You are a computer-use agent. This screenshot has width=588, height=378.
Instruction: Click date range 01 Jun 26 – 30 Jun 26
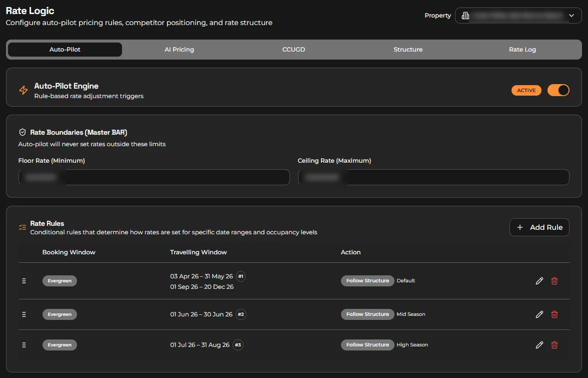201,314
